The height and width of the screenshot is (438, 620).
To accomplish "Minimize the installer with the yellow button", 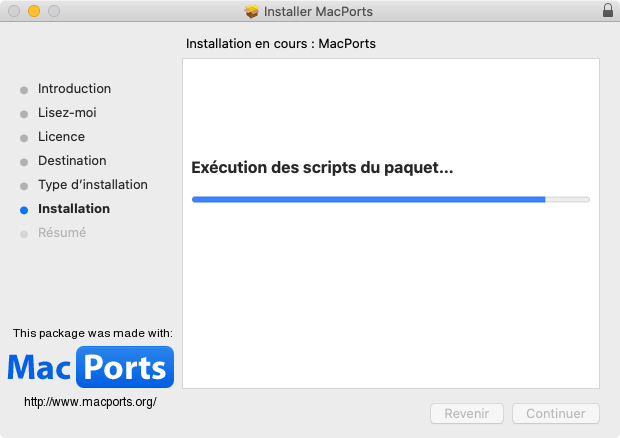I will click(x=34, y=12).
